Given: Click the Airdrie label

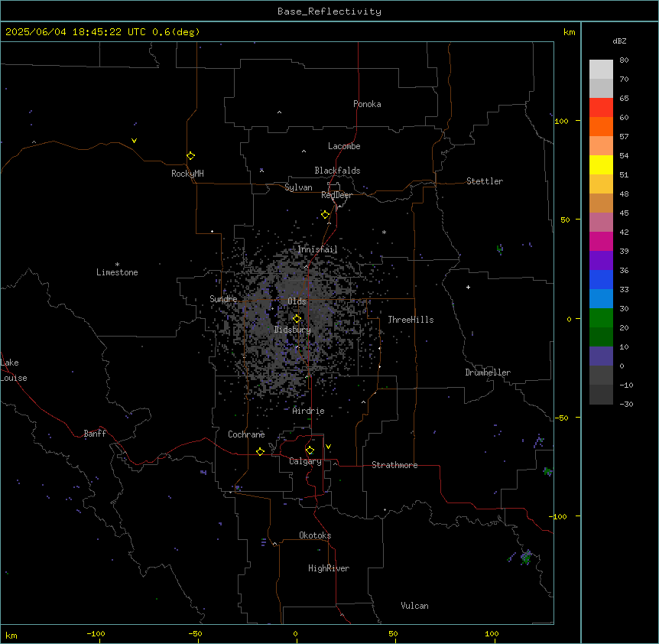Looking at the screenshot, I should (x=308, y=411).
